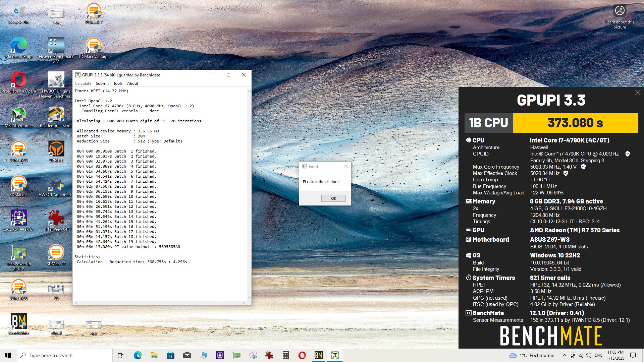644x362 pixels.
Task: Open File Explorer from the taskbar
Action: pos(154,355)
